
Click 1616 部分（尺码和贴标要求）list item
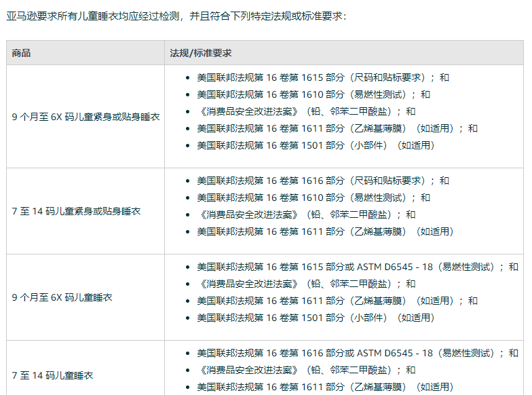pos(322,181)
